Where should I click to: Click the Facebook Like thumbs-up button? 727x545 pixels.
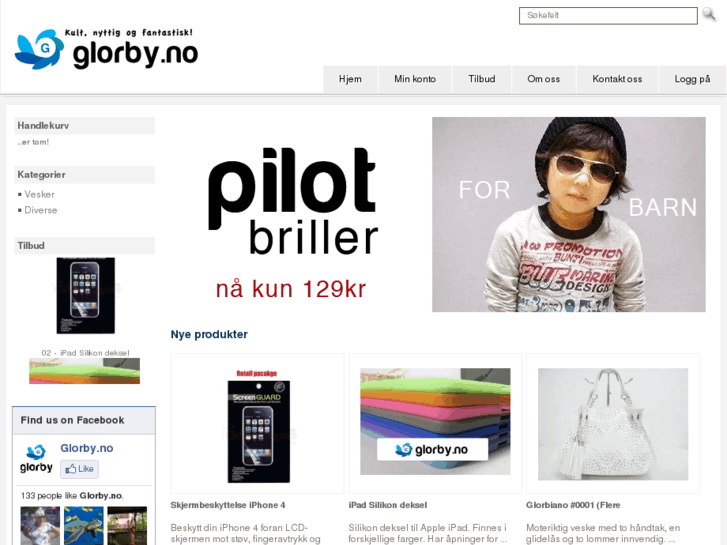click(x=79, y=469)
